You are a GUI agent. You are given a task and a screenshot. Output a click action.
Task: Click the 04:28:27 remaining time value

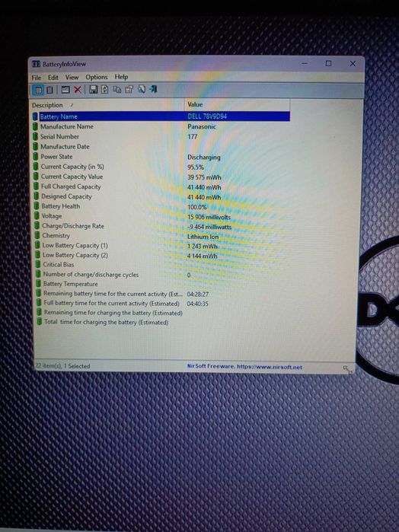click(198, 295)
